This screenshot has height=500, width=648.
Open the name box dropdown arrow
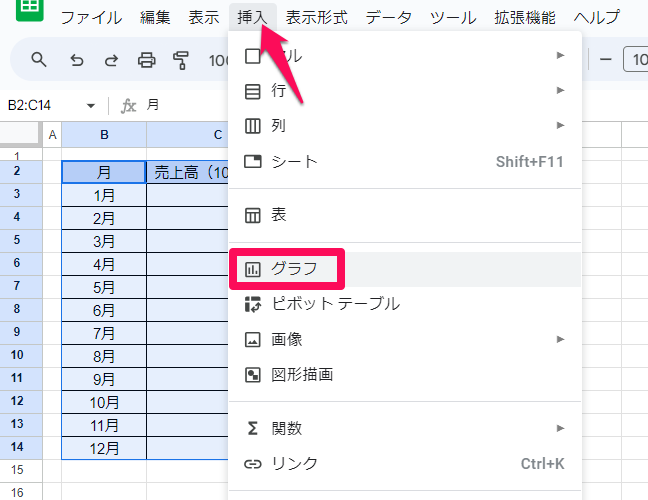tap(91, 106)
